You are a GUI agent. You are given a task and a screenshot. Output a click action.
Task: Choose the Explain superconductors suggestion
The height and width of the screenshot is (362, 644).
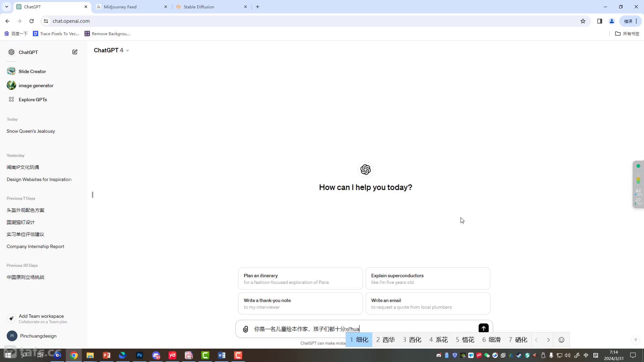click(428, 279)
